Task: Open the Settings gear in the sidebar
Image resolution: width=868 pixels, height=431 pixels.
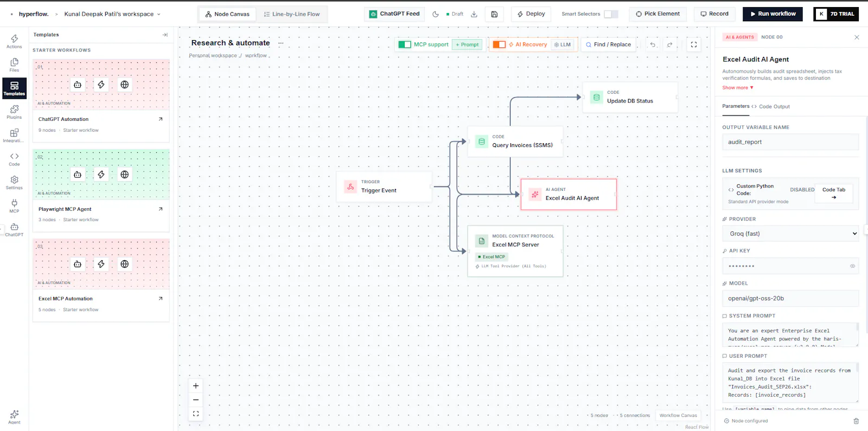Action: tap(14, 183)
